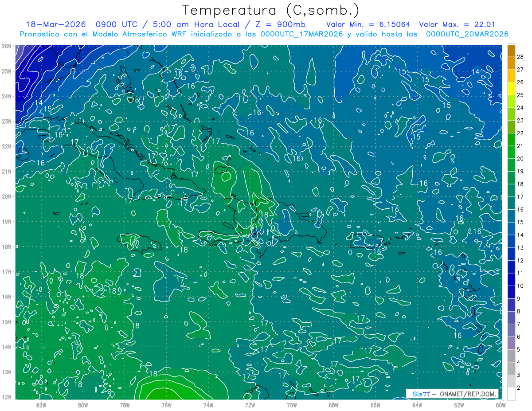Click the color bar value '27'
532x411 pixels.
tap(520, 70)
